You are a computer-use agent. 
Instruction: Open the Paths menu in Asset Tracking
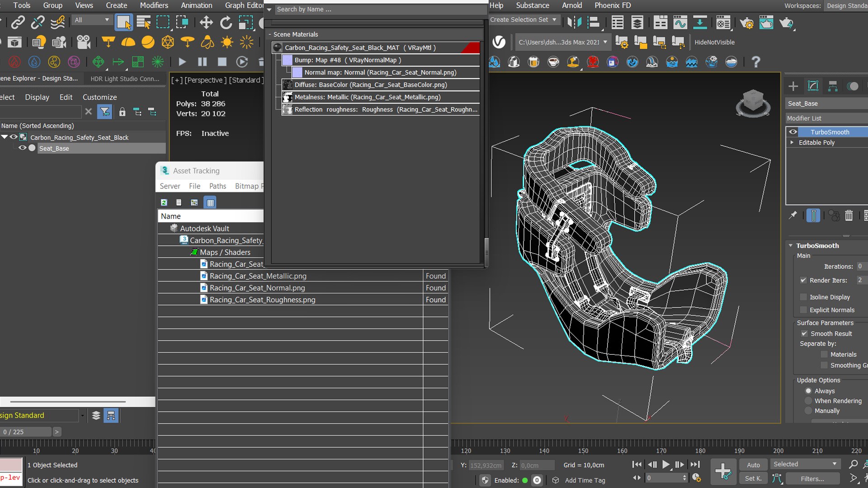pos(217,186)
